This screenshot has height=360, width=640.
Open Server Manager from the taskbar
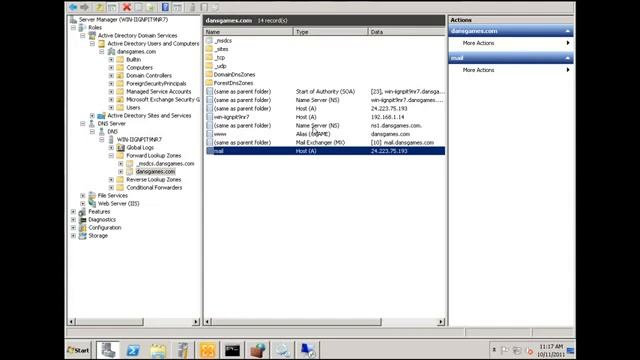click(x=108, y=350)
